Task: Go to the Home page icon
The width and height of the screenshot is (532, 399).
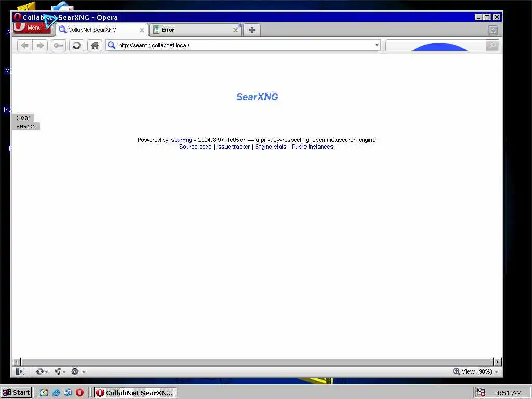Action: (95, 46)
